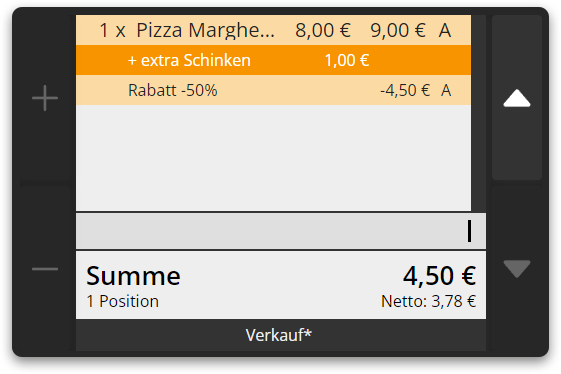Click the minus quantity icon

pos(45,269)
